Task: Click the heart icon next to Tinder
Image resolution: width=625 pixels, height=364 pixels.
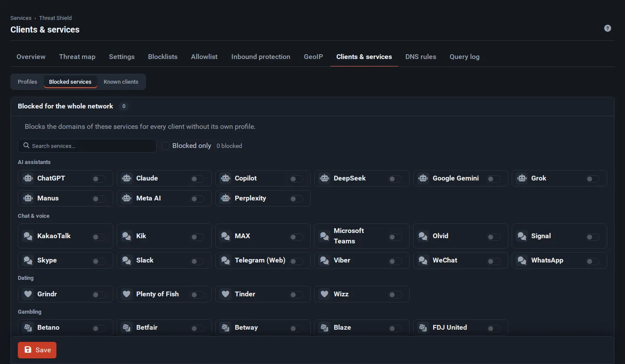Action: tap(225, 294)
